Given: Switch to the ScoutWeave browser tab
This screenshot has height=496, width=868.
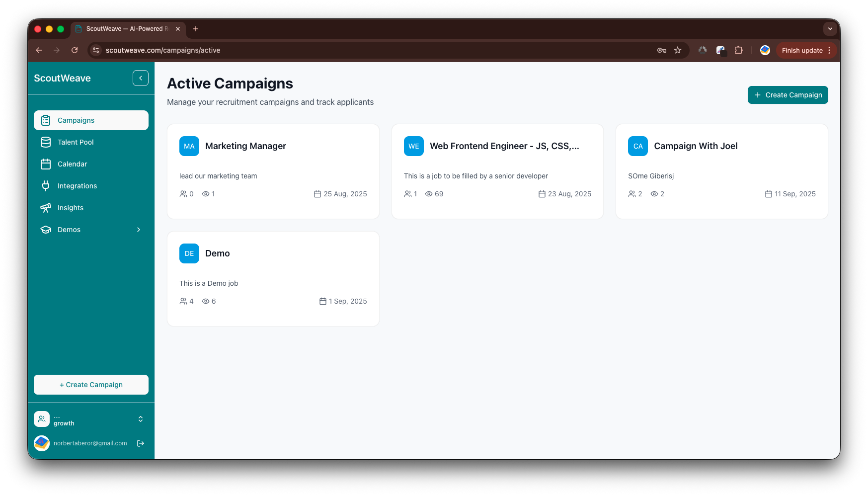Looking at the screenshot, I should coord(128,29).
